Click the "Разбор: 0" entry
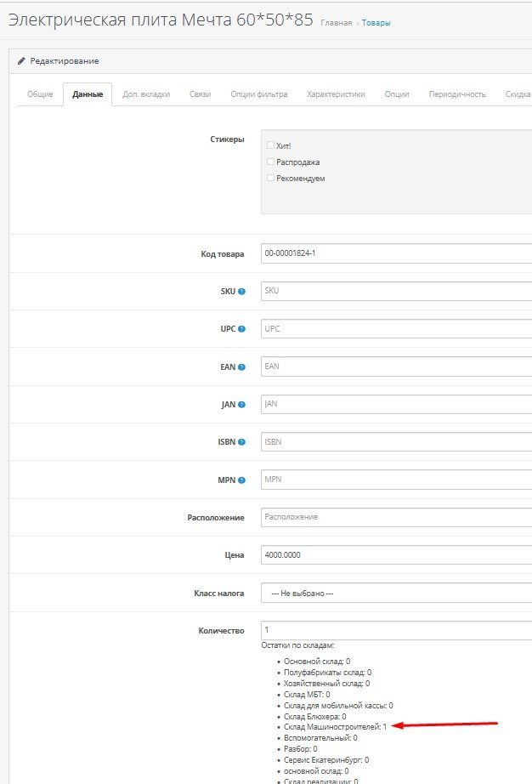 point(300,749)
